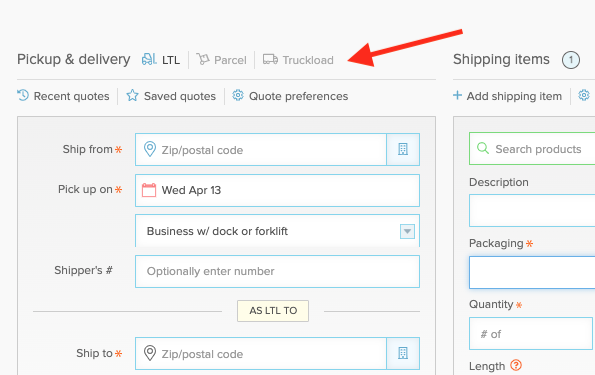Open the Pick up on date field
Viewport: 595px width, 375px height.
pos(277,190)
